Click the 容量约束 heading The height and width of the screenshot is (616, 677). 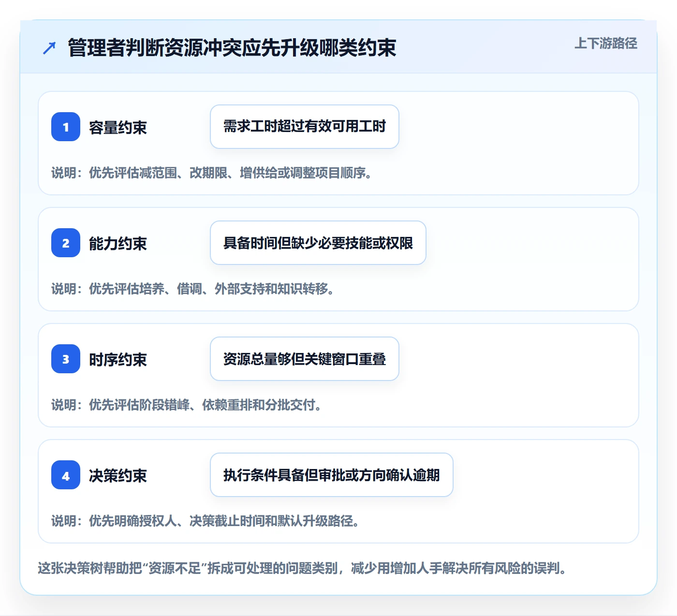[118, 128]
